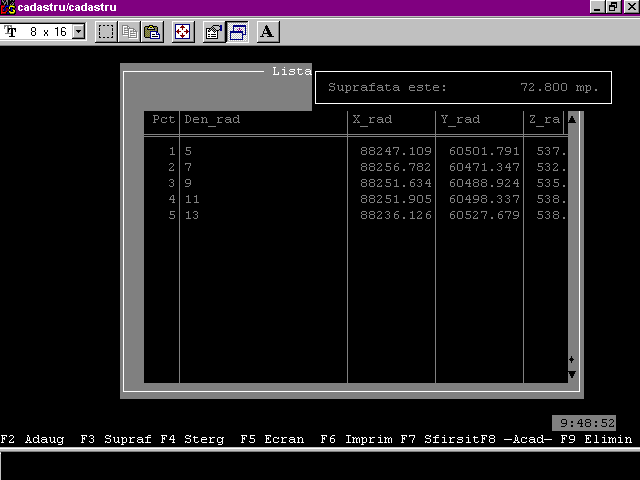The image size is (640, 480).
Task: Click the Paste clipboard icon
Action: (x=151, y=32)
